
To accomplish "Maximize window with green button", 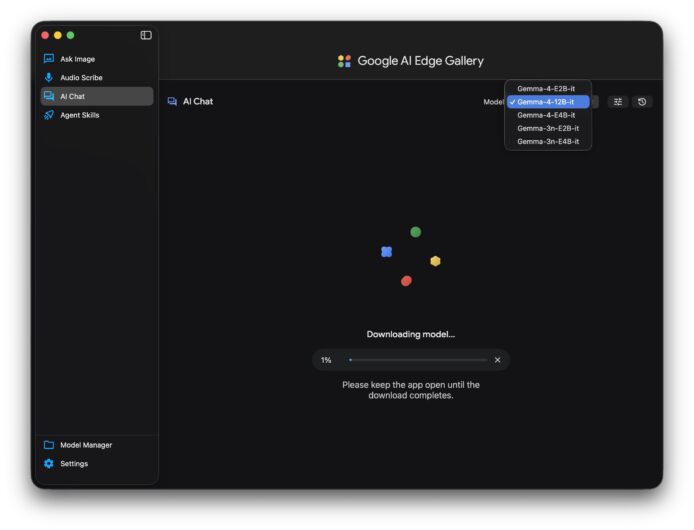I will coord(70,35).
